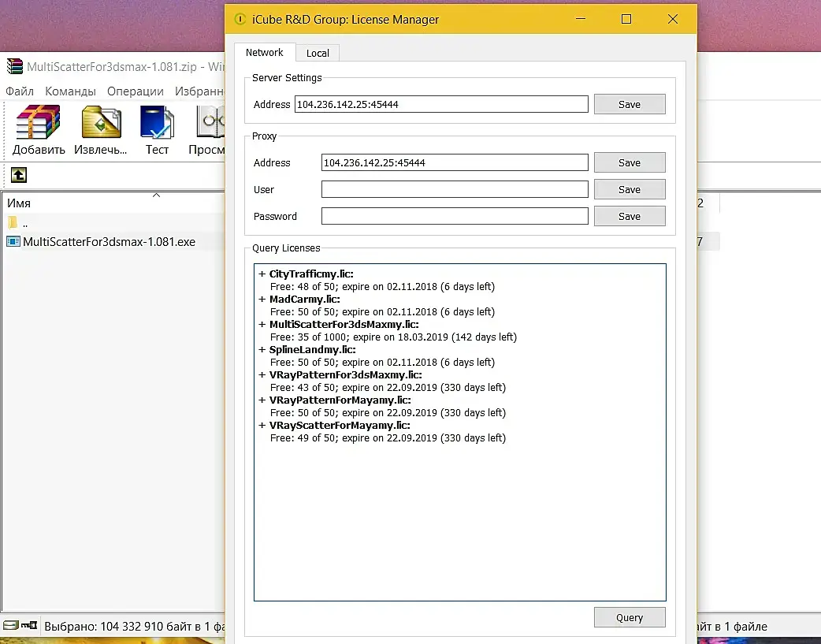
Task: Open the Операции menu in WinRAR
Action: tap(135, 91)
